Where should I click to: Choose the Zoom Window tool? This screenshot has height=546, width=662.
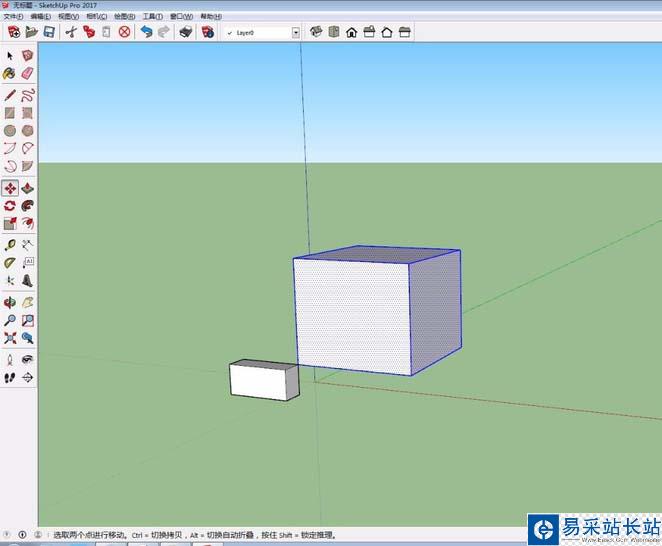point(27,320)
